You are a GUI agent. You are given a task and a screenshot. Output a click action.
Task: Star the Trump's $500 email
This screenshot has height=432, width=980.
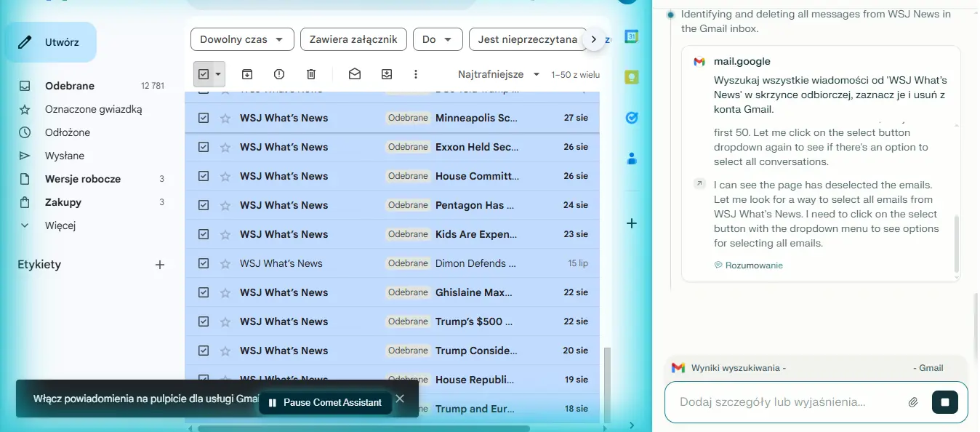(x=225, y=321)
